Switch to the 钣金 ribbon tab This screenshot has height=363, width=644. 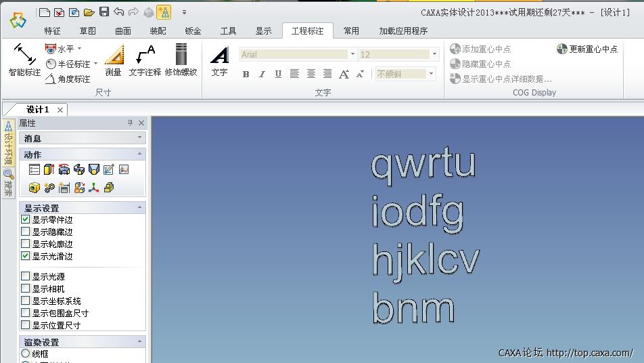pos(193,31)
